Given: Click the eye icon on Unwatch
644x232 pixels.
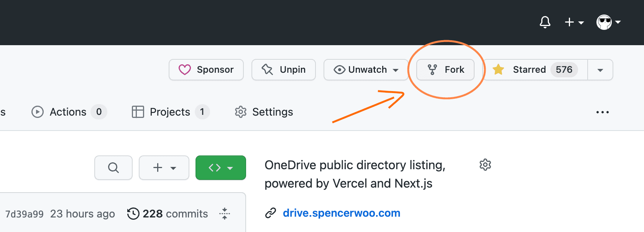Looking at the screenshot, I should pyautogui.click(x=339, y=70).
